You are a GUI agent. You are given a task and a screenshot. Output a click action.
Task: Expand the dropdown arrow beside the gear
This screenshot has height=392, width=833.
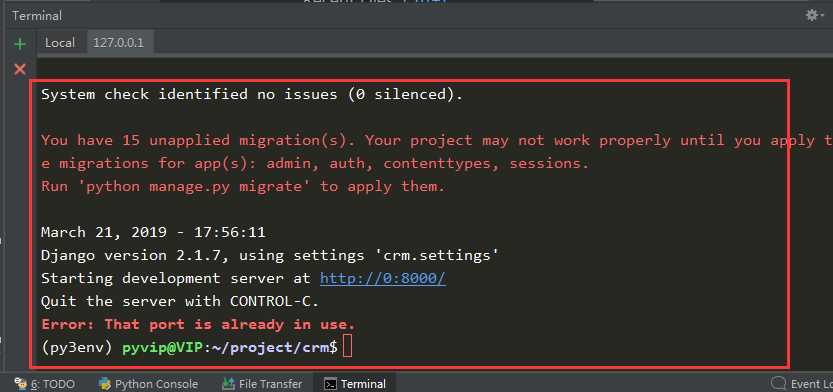pyautogui.click(x=822, y=16)
